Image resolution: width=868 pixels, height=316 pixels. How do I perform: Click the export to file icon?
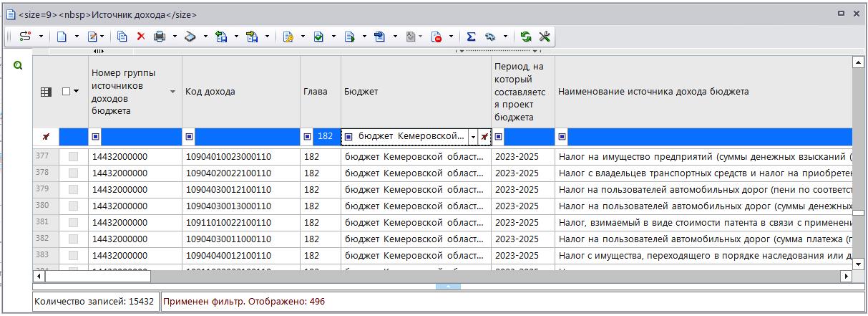click(252, 36)
